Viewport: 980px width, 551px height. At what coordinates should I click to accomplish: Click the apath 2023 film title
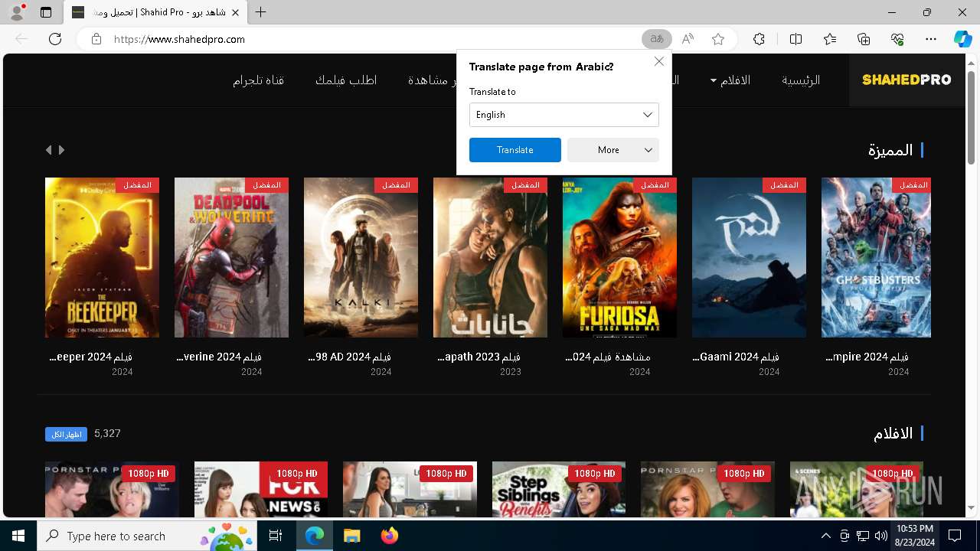coord(479,357)
